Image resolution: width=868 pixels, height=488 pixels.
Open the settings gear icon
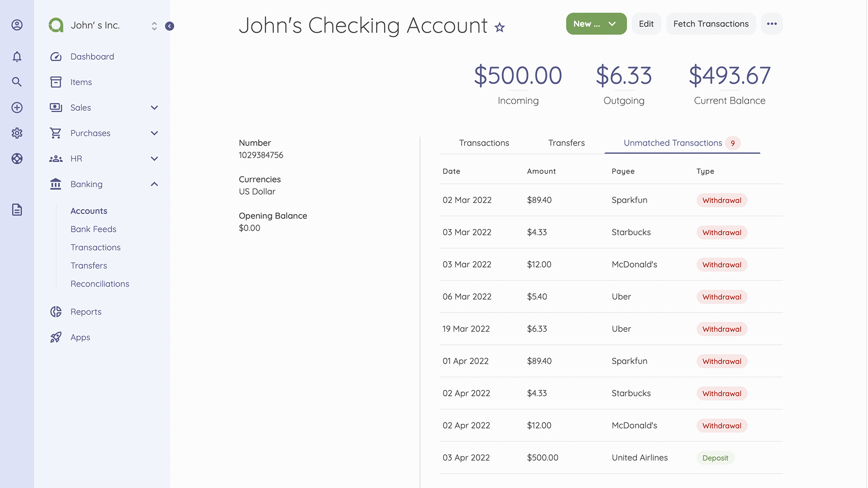pyautogui.click(x=17, y=133)
